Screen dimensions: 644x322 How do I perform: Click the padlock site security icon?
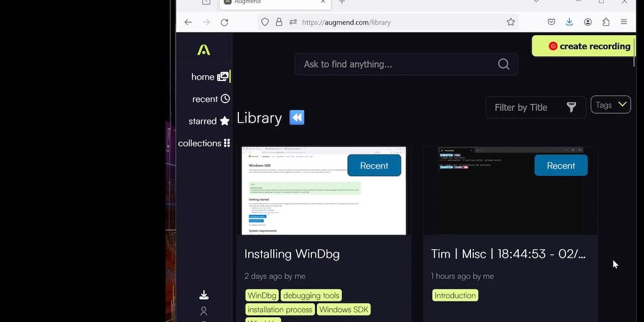pyautogui.click(x=279, y=22)
